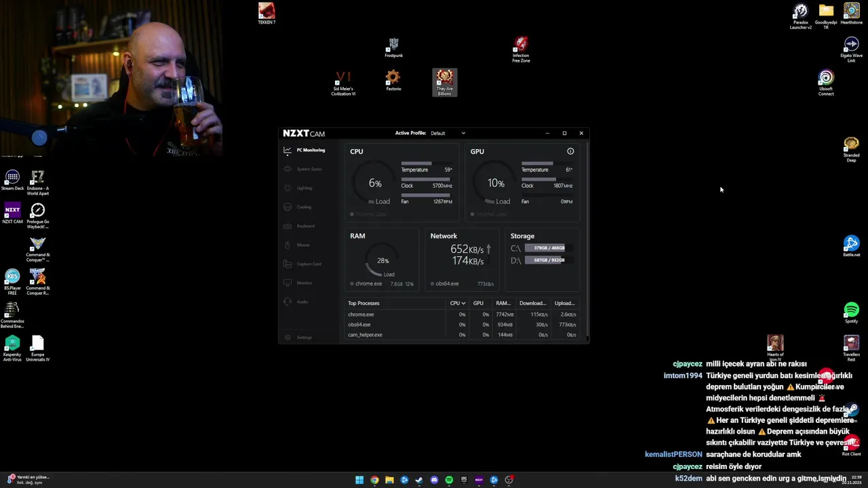Screen dimensions: 868x488
Task: Open Kaspersky Anti-Virus desktop shortcut
Action: (12, 348)
